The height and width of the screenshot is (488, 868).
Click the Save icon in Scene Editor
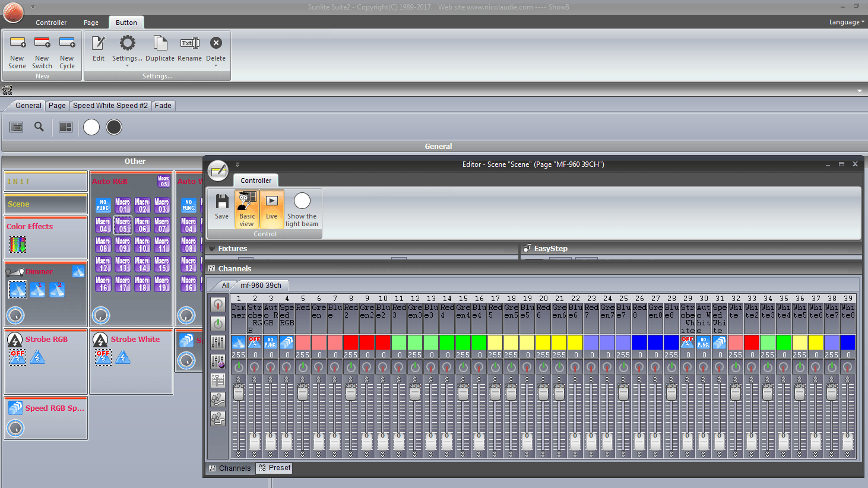tap(221, 201)
